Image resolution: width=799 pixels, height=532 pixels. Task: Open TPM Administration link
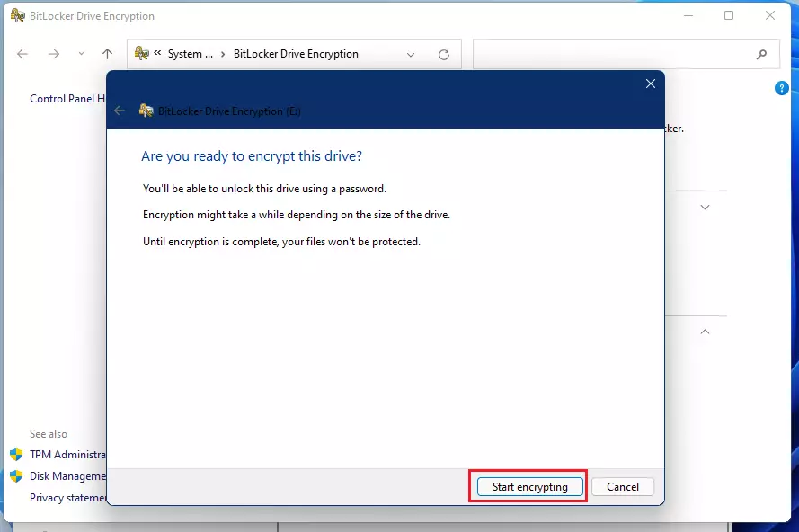tap(67, 454)
